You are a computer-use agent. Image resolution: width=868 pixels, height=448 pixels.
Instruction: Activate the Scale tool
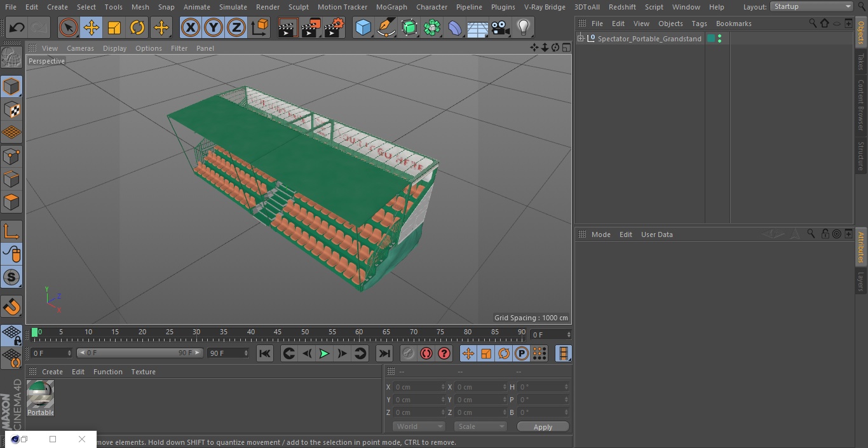pyautogui.click(x=114, y=27)
